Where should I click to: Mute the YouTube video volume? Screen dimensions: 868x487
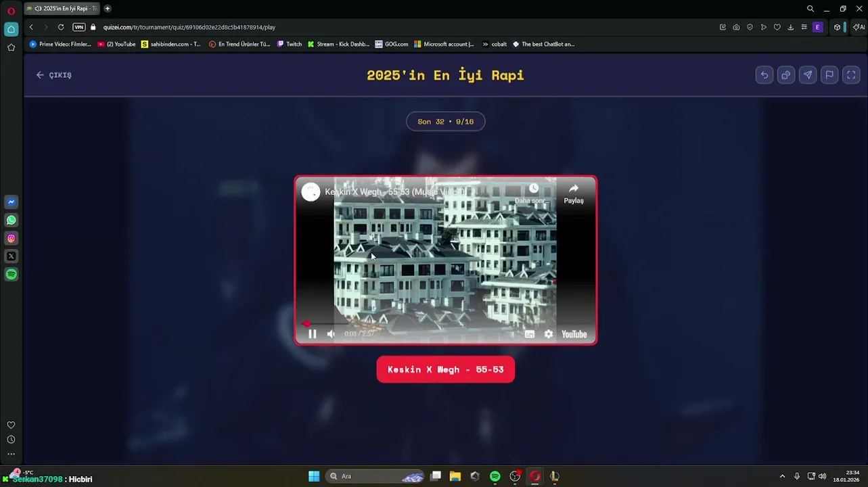[331, 333]
